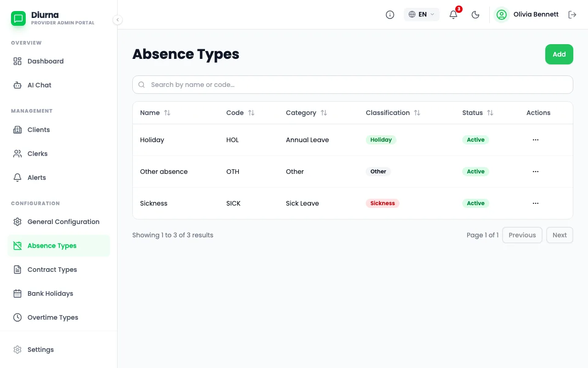Open AI Chat from the sidebar

(x=59, y=85)
